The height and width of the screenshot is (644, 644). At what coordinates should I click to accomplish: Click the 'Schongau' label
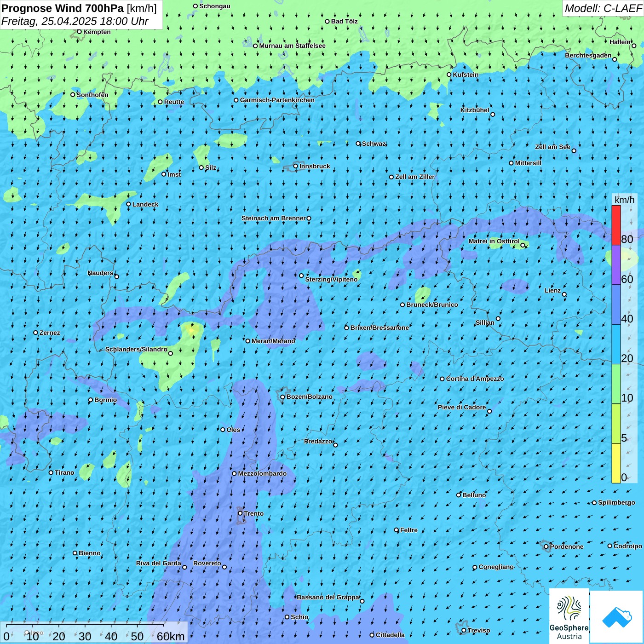[x=215, y=6]
